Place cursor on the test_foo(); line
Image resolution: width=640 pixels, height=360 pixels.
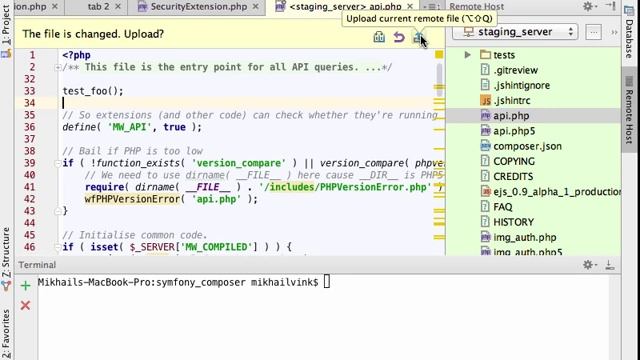pos(93,91)
